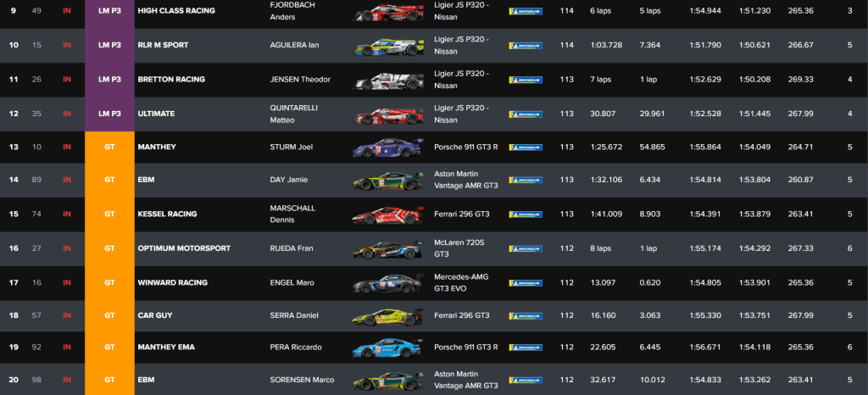Click driver STURM Joel

coord(291,147)
